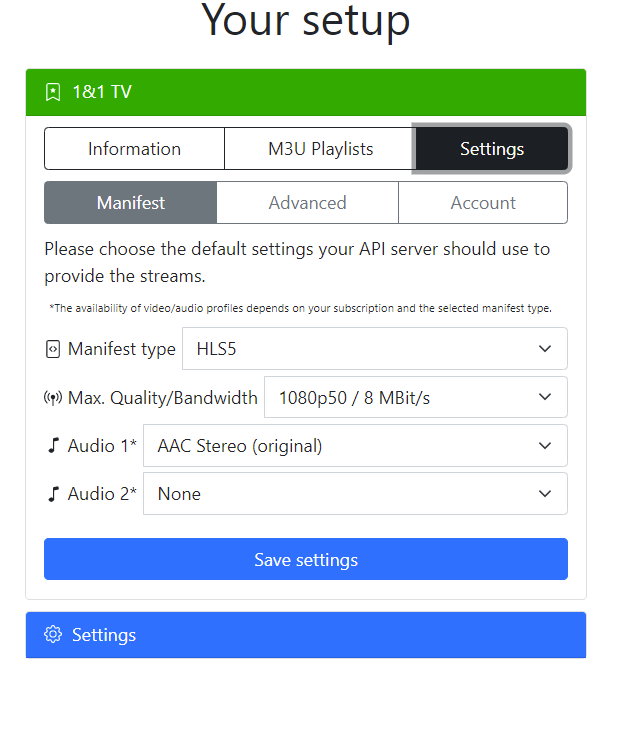Click the 'Please choose the default settings' paragraph

click(x=297, y=263)
